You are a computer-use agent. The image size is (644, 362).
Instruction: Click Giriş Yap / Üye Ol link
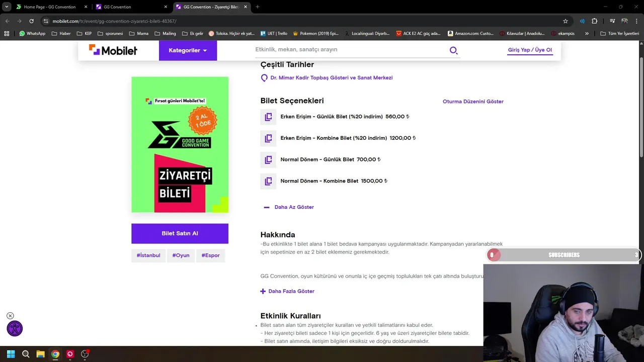[x=530, y=50]
